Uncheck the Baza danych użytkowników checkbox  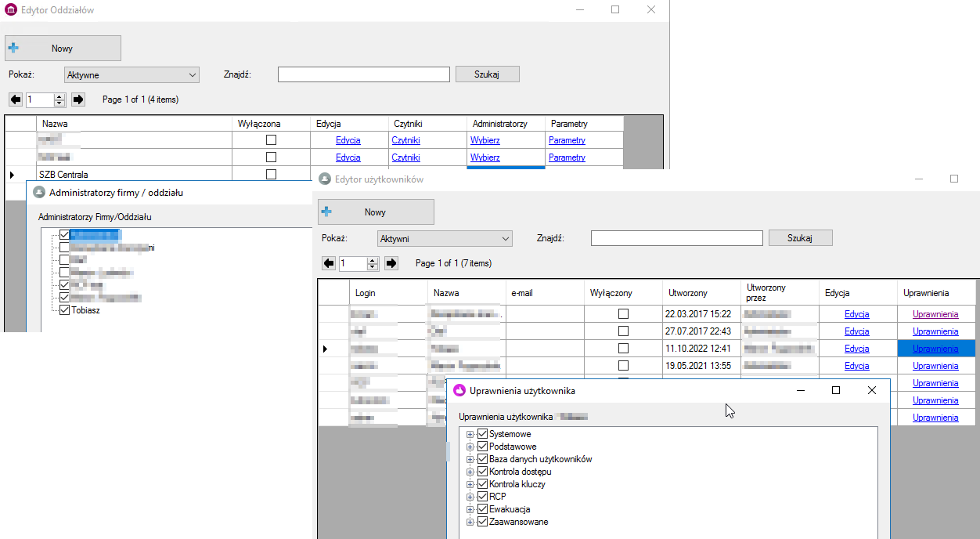pos(483,459)
